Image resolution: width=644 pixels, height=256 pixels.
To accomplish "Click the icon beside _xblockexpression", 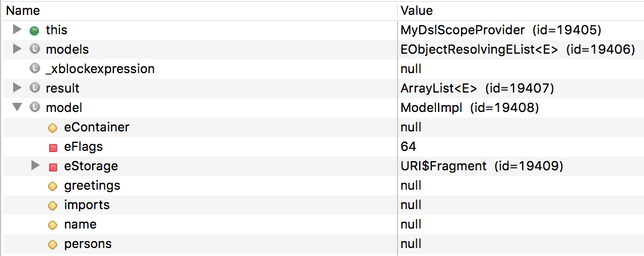I will pos(34,69).
